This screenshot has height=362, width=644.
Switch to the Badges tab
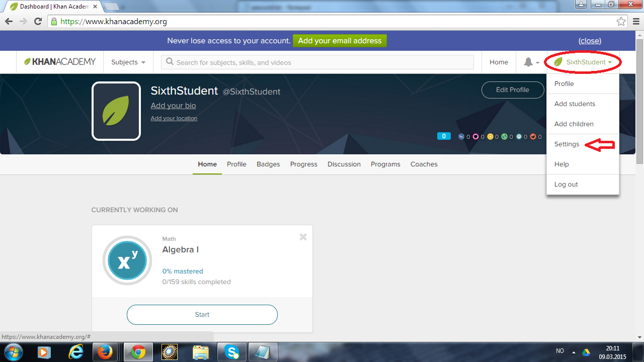tap(268, 164)
